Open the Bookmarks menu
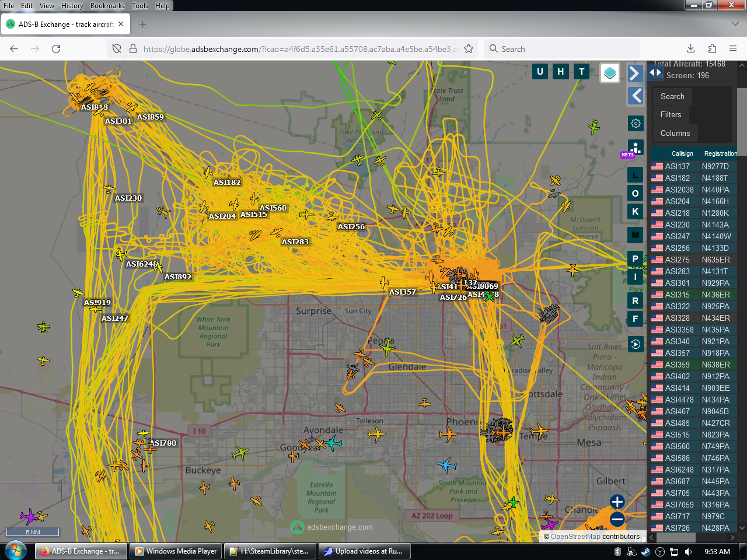 107,6
